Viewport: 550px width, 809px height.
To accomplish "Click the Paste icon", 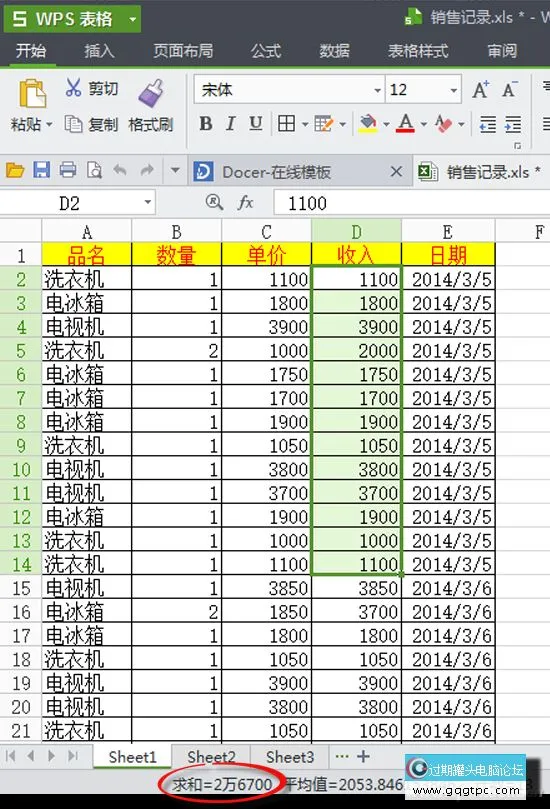I will pyautogui.click(x=32, y=93).
